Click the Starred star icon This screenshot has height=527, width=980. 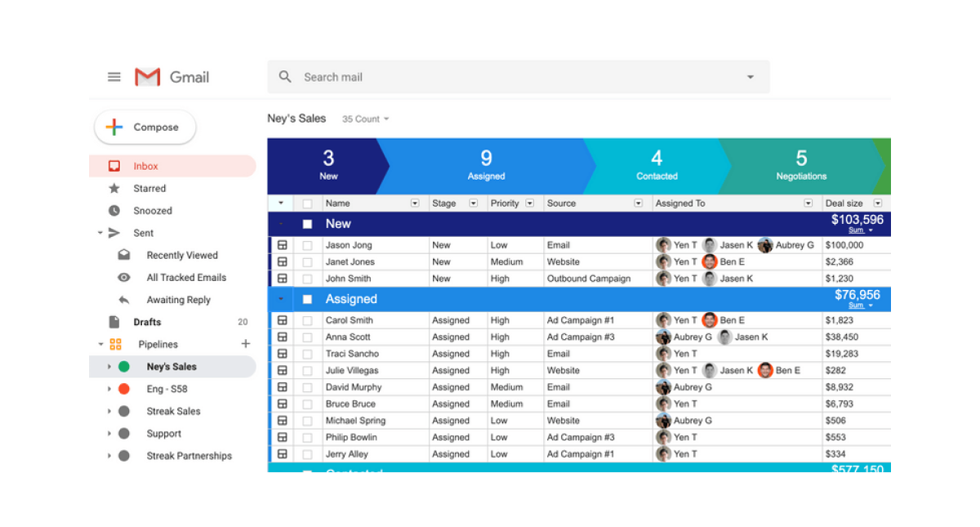[x=114, y=188]
